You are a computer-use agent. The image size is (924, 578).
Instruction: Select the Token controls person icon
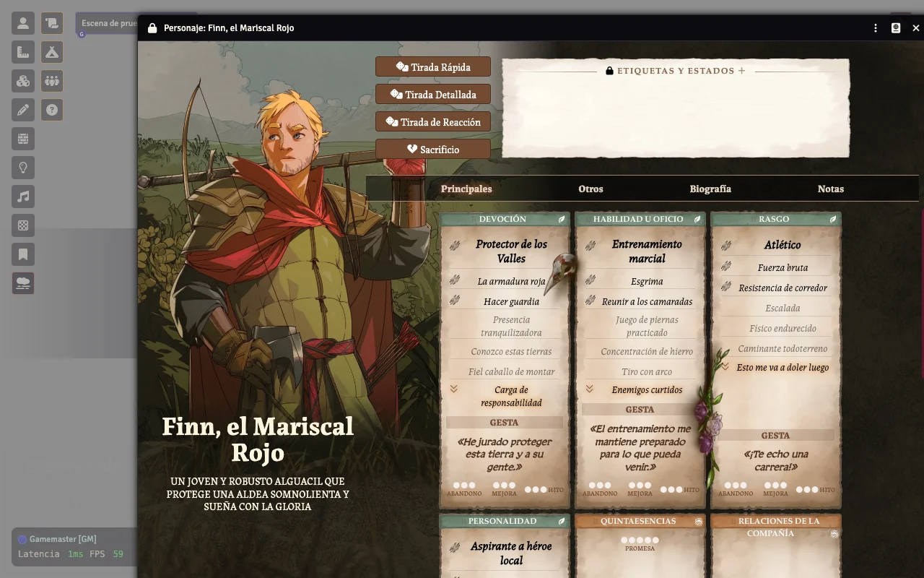point(23,23)
